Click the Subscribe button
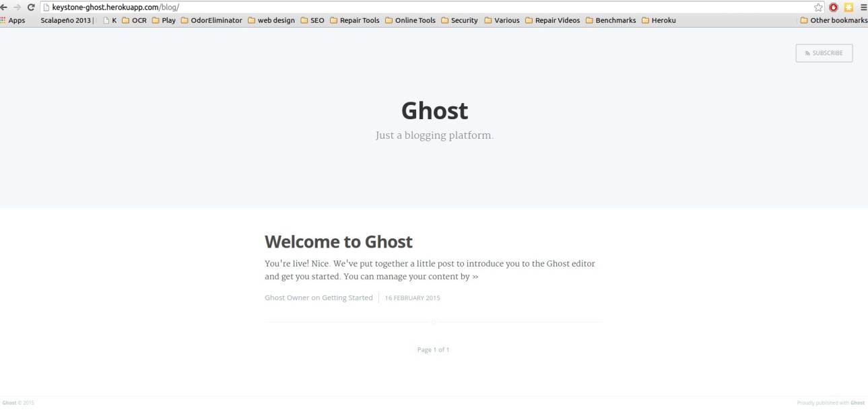The height and width of the screenshot is (416, 868). coord(824,53)
